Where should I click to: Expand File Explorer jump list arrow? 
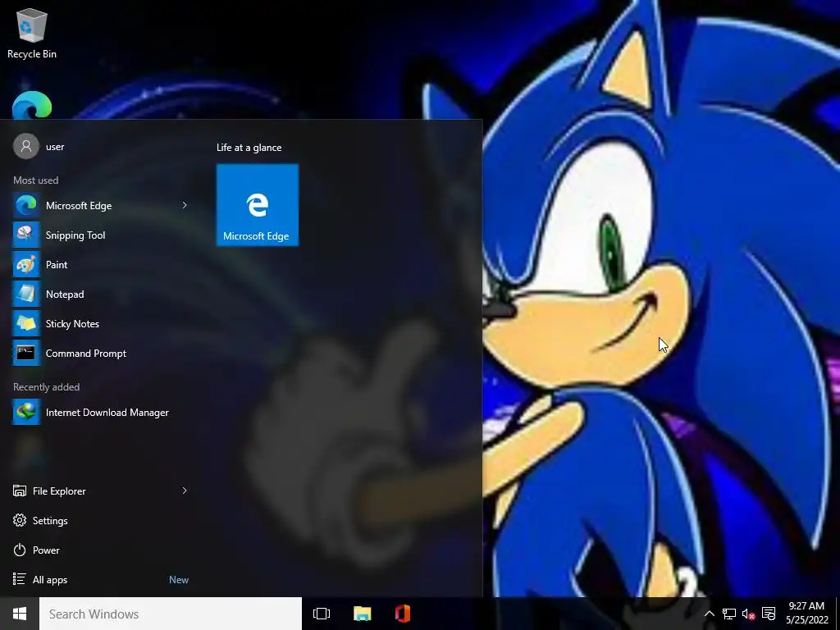tap(185, 491)
